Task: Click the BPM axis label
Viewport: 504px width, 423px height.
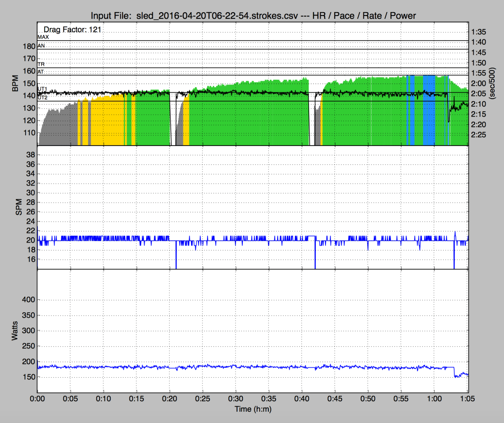Action: (16, 84)
